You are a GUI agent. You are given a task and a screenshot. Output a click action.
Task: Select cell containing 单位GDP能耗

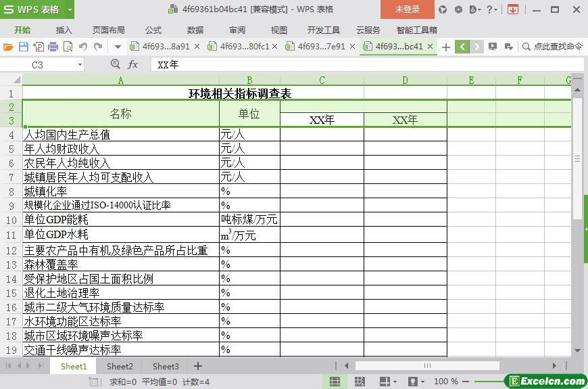(x=121, y=220)
